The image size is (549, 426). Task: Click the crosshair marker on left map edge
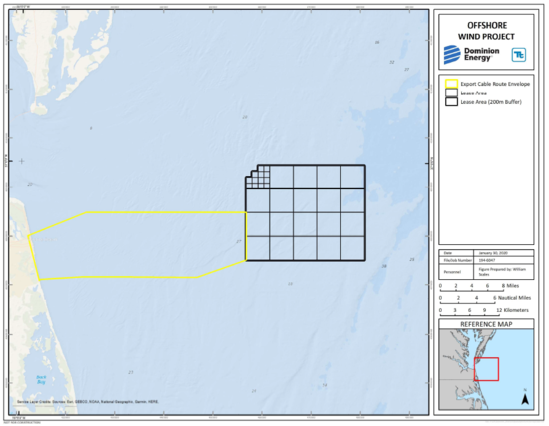pos(22,161)
